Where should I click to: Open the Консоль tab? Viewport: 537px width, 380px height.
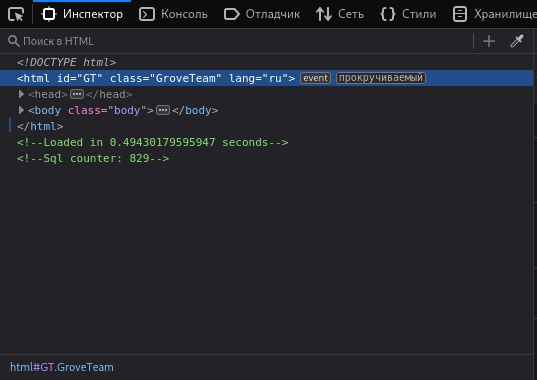[173, 14]
